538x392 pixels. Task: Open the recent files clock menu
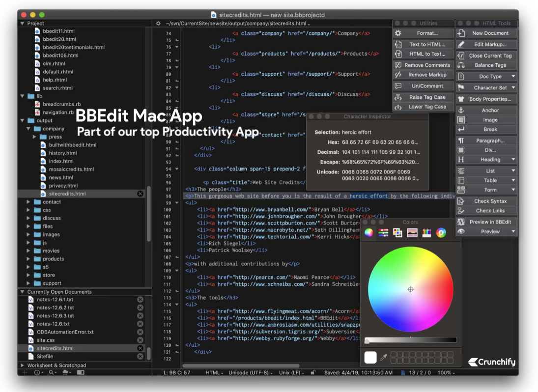click(38, 372)
